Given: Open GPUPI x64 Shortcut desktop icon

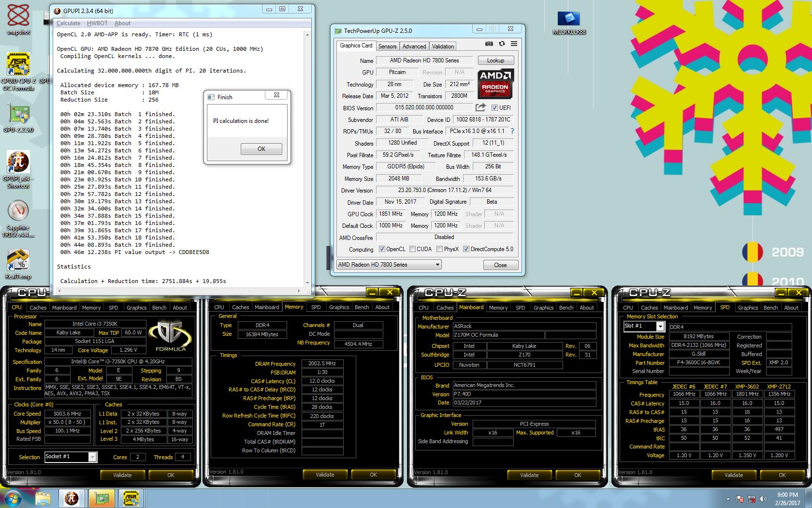Looking at the screenshot, I should (18, 169).
